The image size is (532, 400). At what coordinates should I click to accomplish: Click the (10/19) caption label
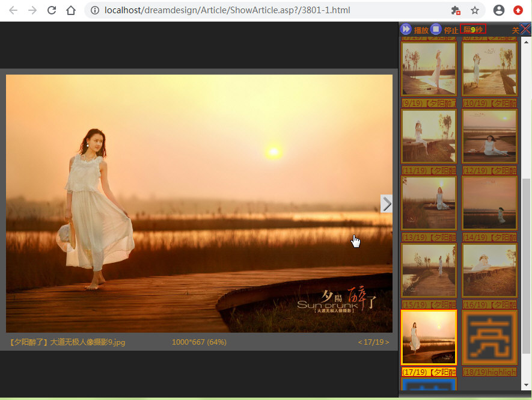pyautogui.click(x=489, y=103)
